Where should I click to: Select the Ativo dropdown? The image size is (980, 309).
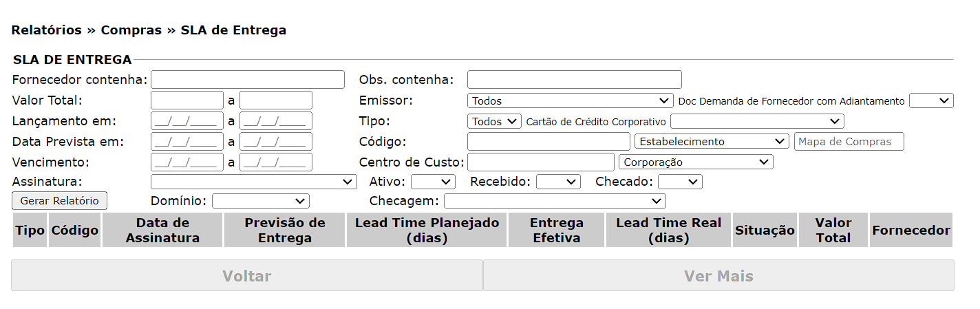(x=433, y=182)
